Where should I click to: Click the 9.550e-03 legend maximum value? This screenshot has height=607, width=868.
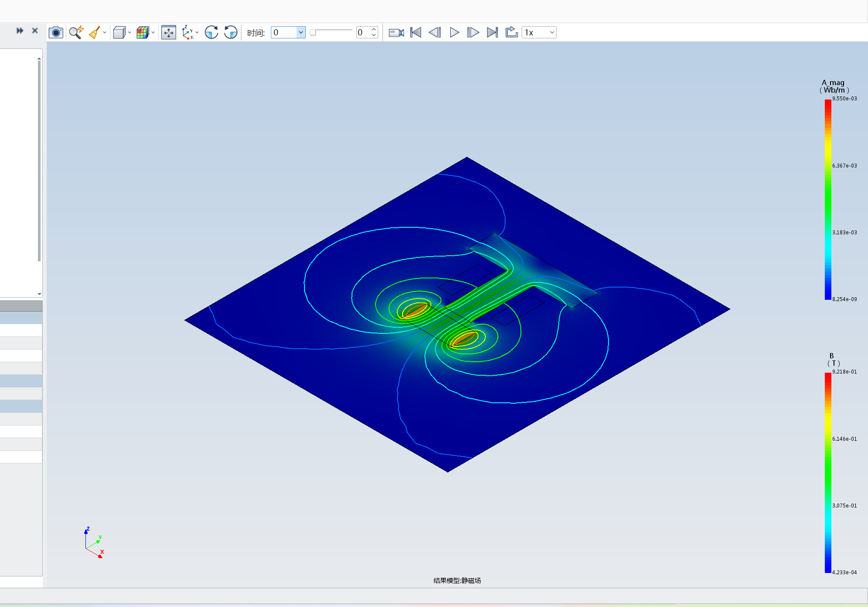(x=844, y=99)
